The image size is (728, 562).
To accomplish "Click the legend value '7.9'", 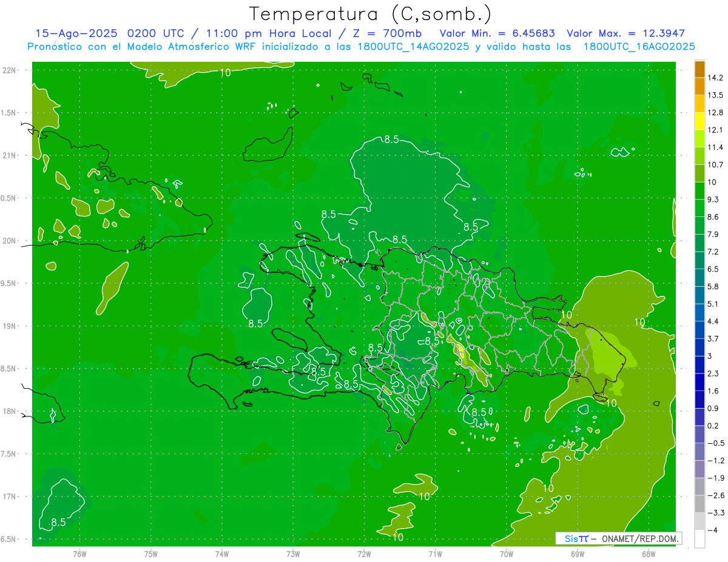I will click(714, 234).
